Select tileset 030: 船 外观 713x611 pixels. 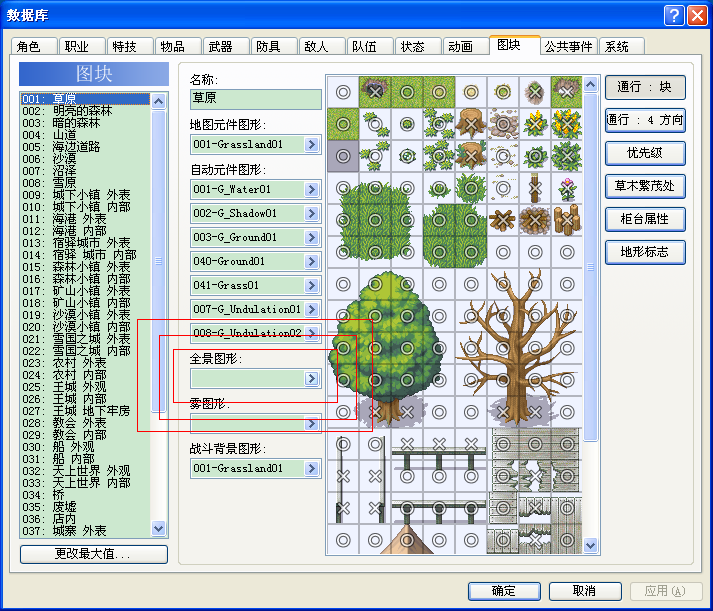point(85,447)
